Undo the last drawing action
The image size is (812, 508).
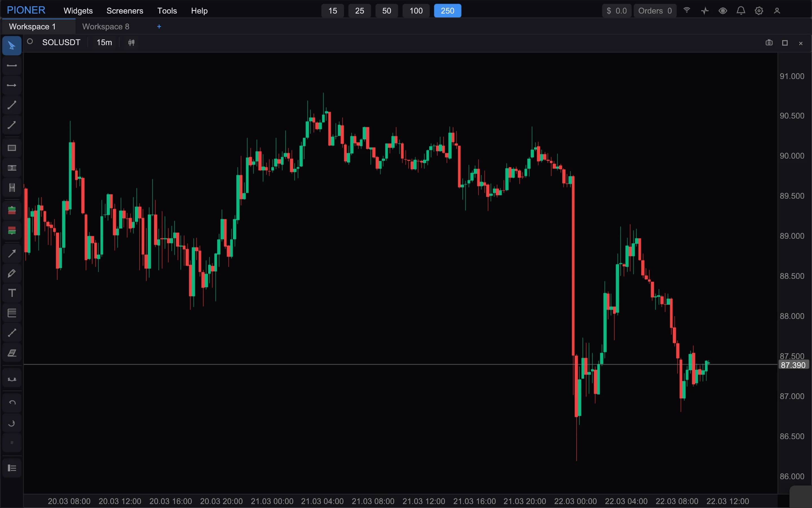(12, 403)
